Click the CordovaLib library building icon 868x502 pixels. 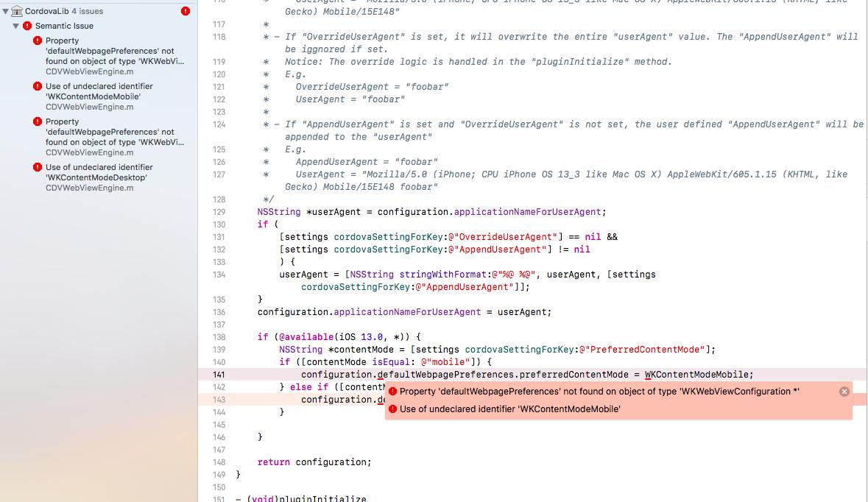[x=17, y=11]
